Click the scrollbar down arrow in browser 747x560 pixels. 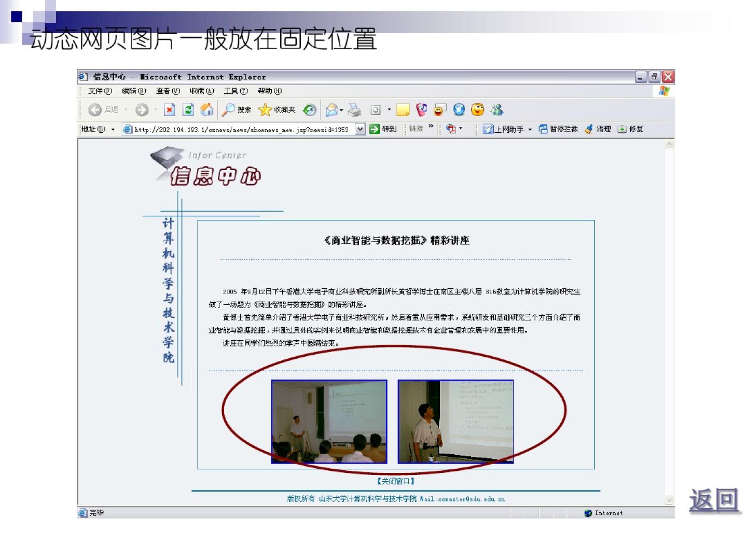(669, 500)
